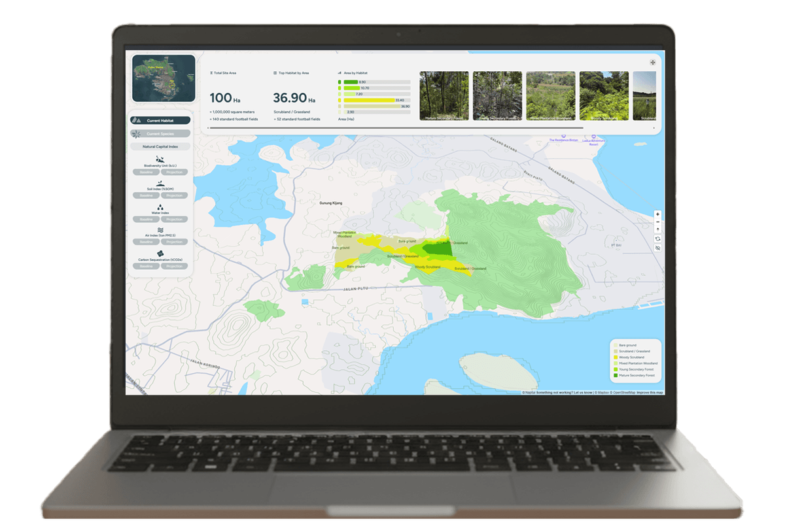Click the 100 Ha total area value

coord(225,98)
